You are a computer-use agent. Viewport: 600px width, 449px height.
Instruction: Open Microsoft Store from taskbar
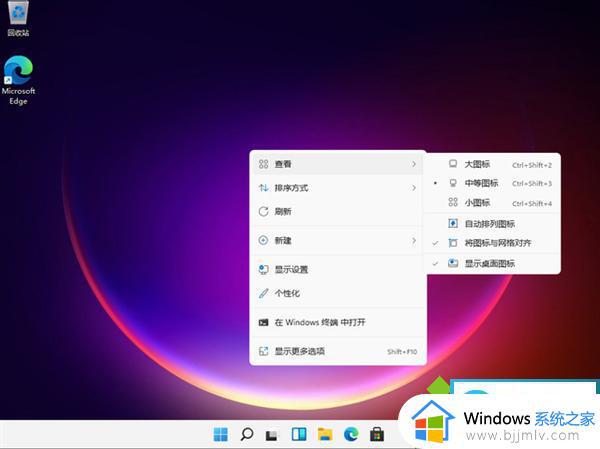tap(377, 434)
